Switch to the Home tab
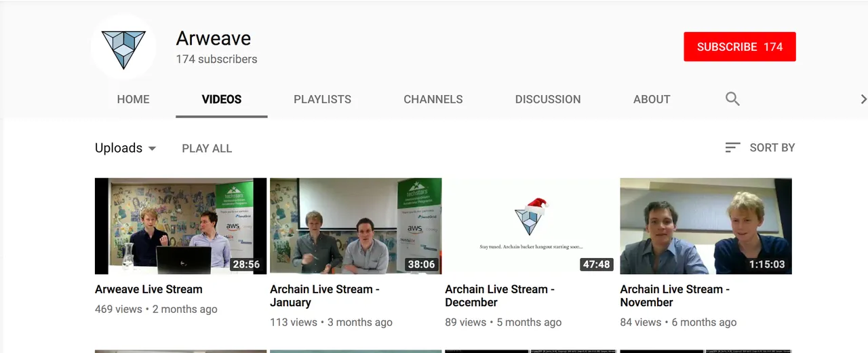The height and width of the screenshot is (353, 868). point(133,99)
